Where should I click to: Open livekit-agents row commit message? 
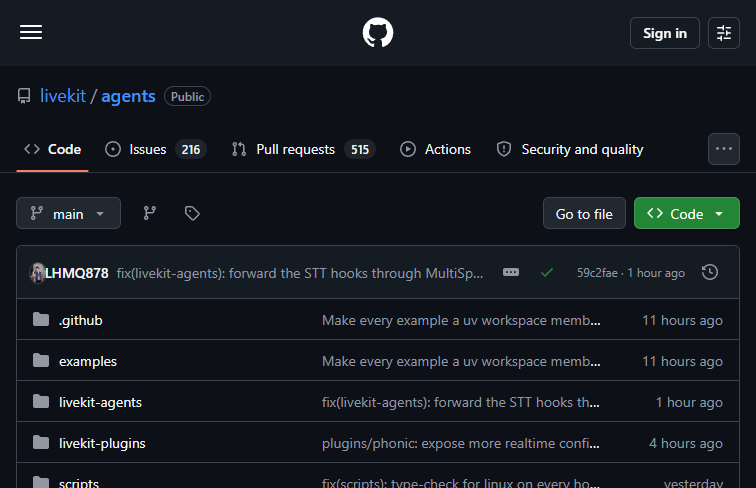point(460,402)
